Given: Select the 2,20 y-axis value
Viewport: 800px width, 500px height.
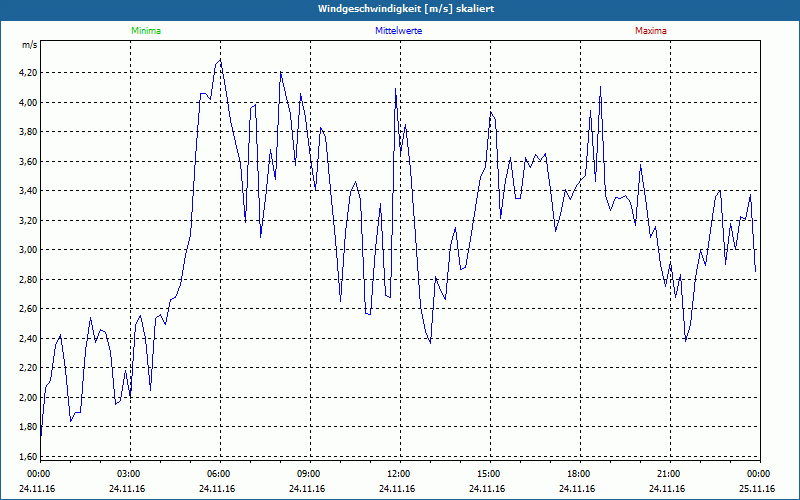Looking at the screenshot, I should pos(28,368).
